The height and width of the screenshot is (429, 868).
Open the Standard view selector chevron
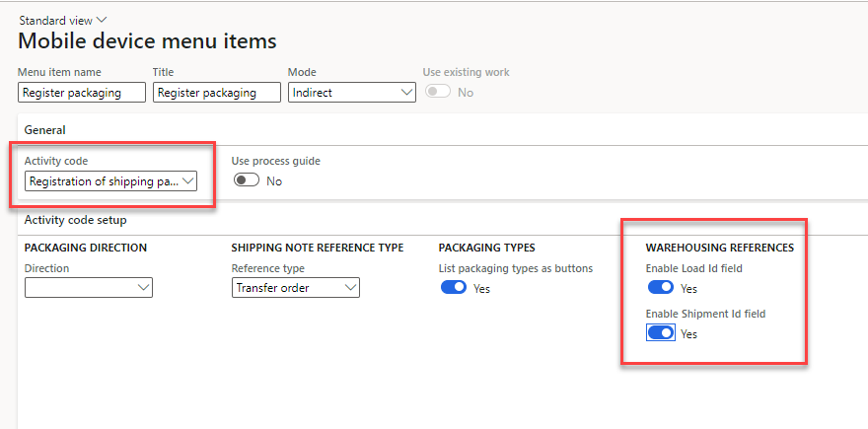point(102,20)
